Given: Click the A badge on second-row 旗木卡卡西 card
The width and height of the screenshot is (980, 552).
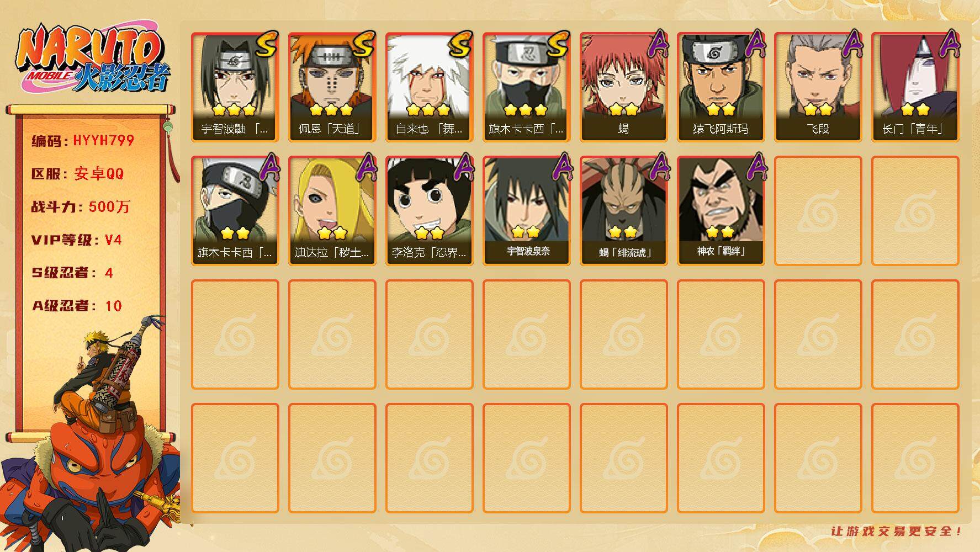Looking at the screenshot, I should [268, 167].
